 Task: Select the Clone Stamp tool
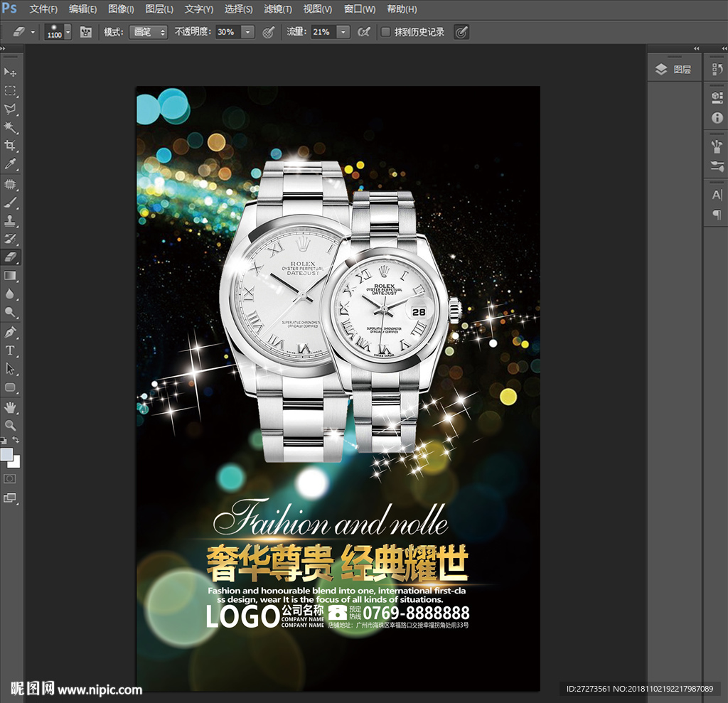(x=10, y=220)
